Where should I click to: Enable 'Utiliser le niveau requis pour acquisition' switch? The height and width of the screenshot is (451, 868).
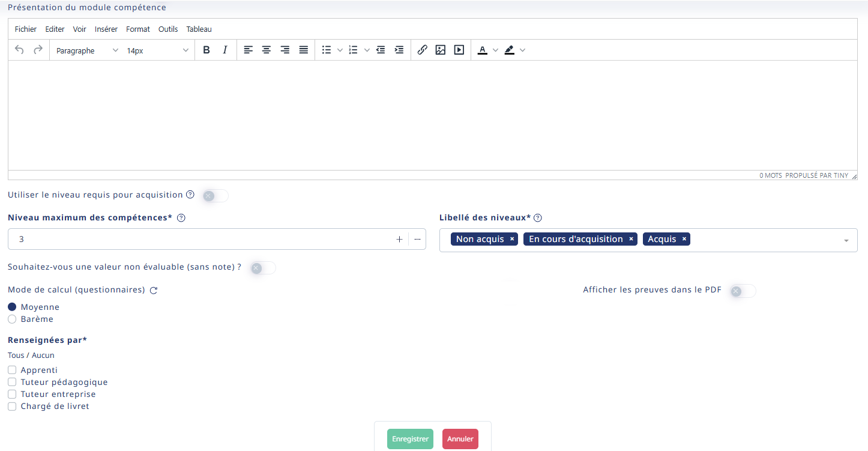pos(215,196)
